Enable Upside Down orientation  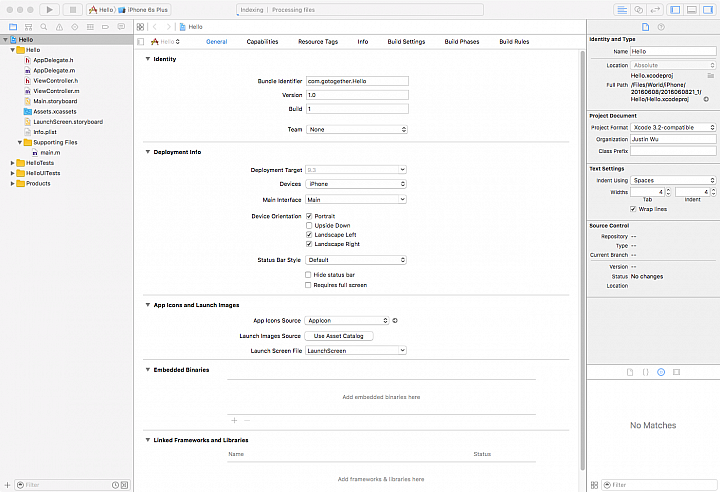[x=309, y=226]
